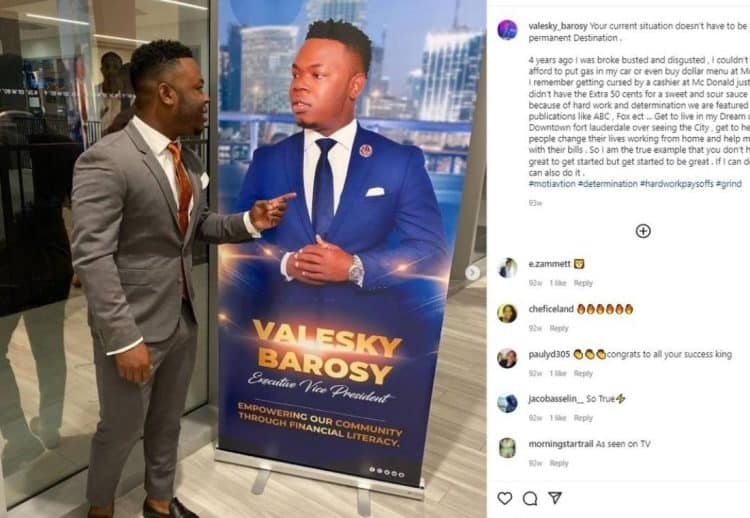View likes on jacobasselin__'s comment
Viewport: 750px width, 518px height.
(x=558, y=418)
